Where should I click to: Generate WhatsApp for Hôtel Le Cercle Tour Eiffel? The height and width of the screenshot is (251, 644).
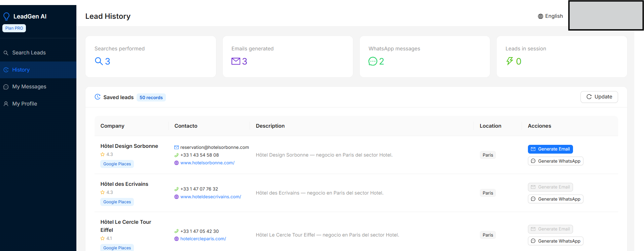[556, 241]
